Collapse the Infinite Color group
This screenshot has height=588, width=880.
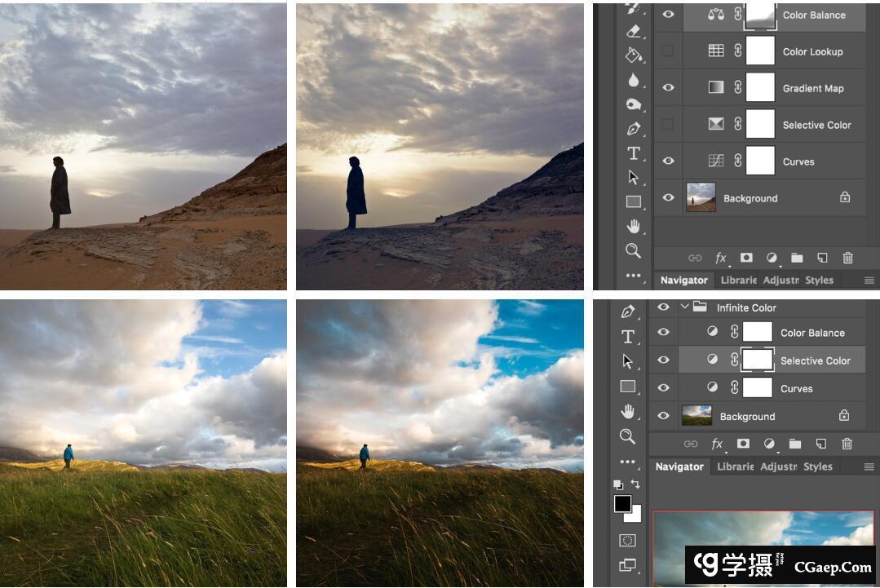(x=684, y=307)
